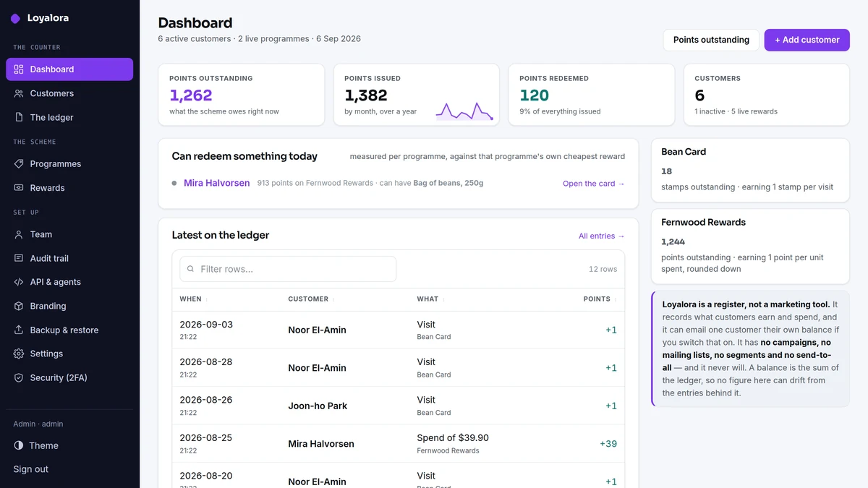Viewport: 868px width, 488px height.
Task: Follow the Open the card link
Action: point(594,184)
